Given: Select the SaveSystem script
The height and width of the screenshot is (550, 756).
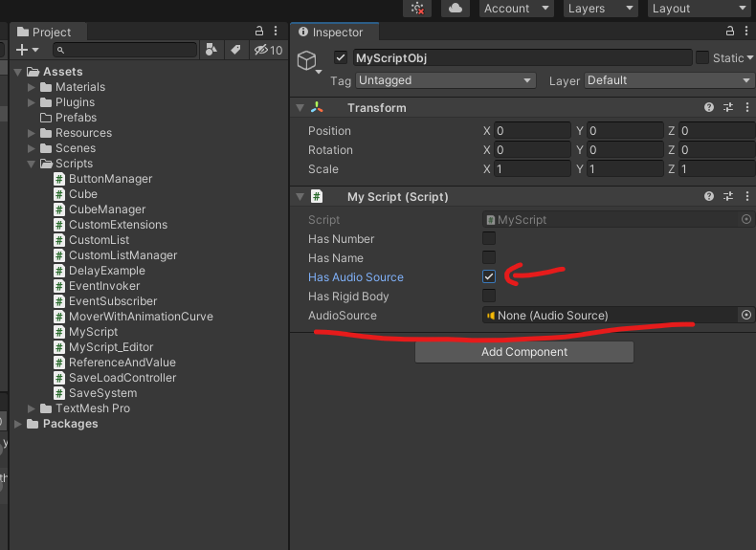Looking at the screenshot, I should 102,393.
